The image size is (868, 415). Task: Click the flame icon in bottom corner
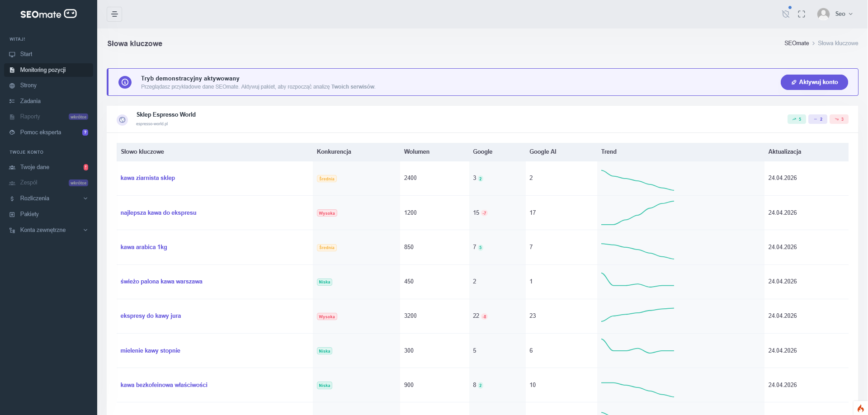(860, 408)
